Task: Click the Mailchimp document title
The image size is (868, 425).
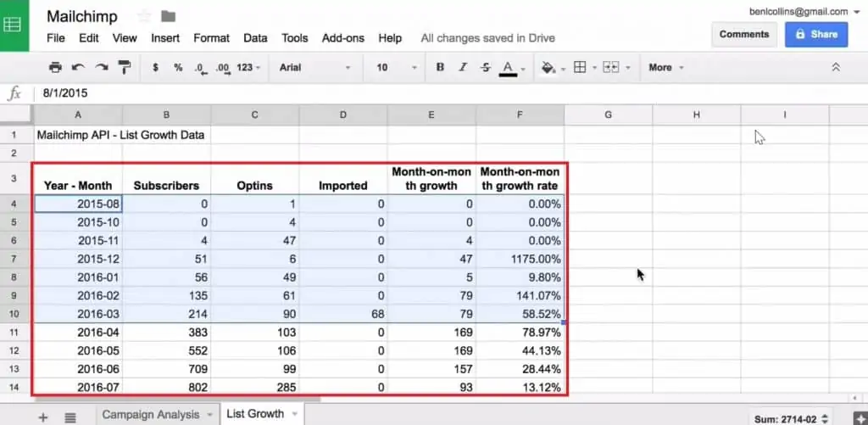Action: (82, 16)
